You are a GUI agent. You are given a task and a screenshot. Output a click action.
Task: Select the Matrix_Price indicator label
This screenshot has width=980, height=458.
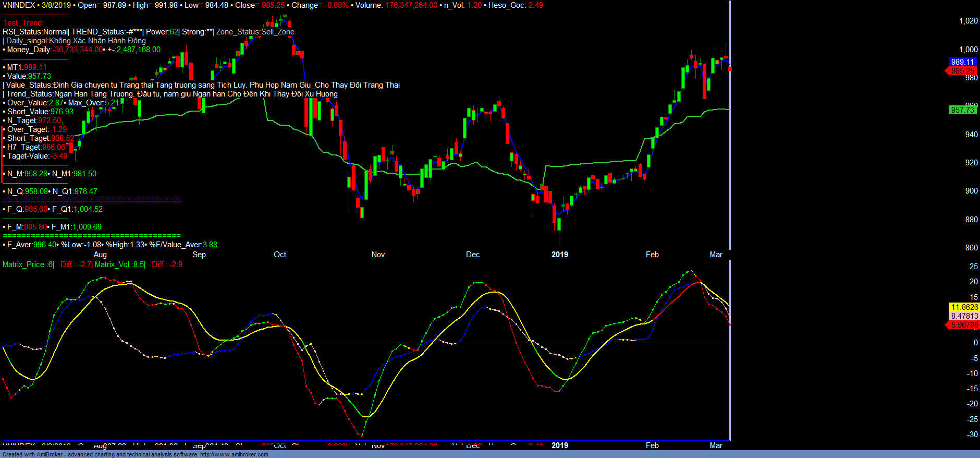[x=27, y=264]
